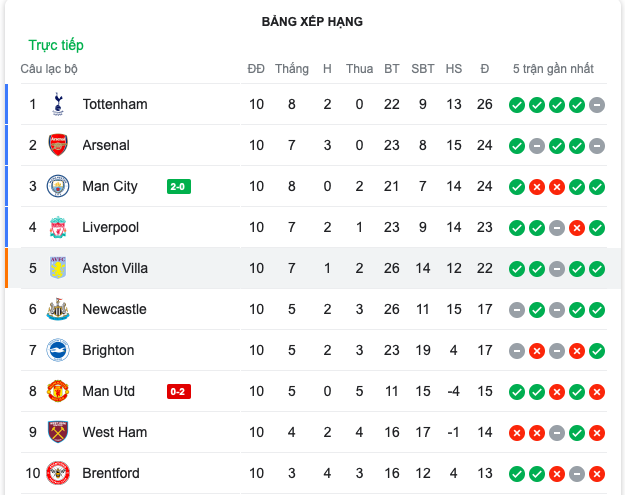Select the Newcastle club crest
This screenshot has width=625, height=495.
[58, 309]
